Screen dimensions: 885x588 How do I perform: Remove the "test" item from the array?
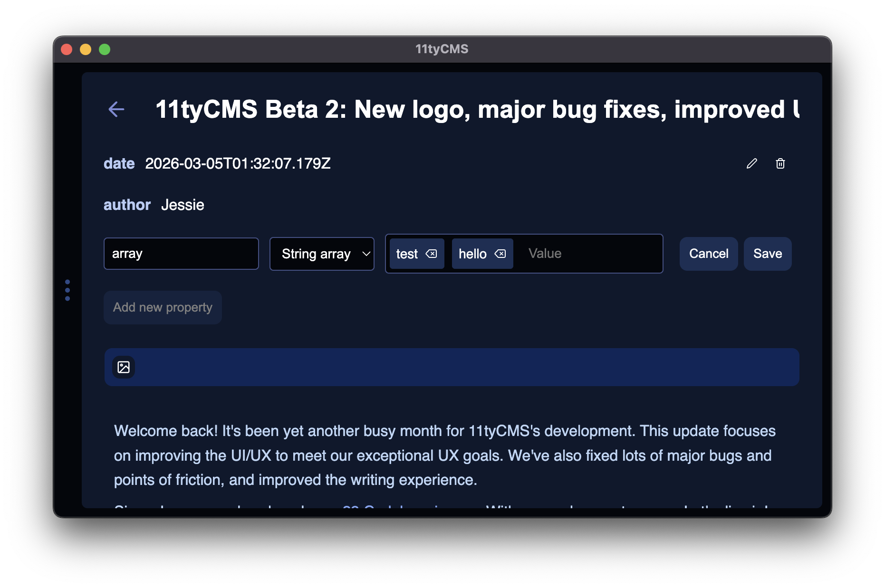point(432,254)
